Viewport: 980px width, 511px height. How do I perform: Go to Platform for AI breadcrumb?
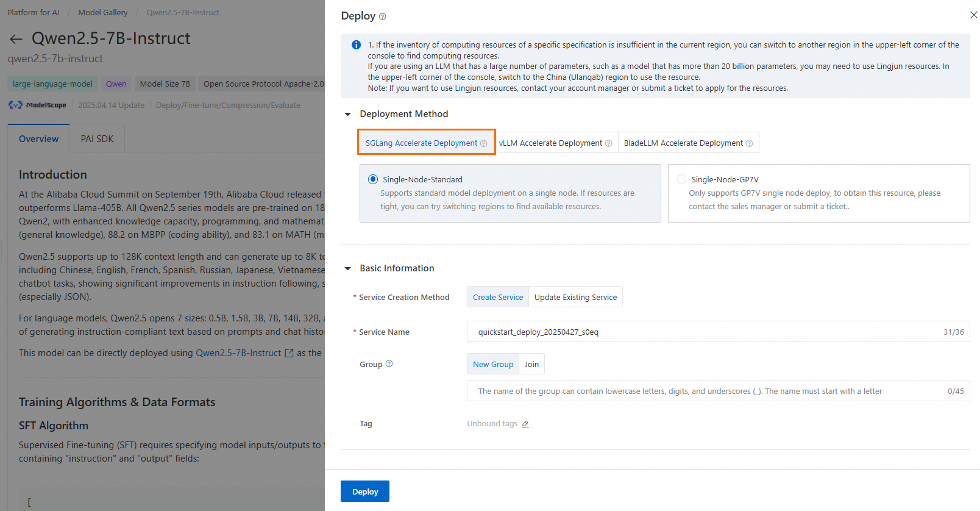pyautogui.click(x=34, y=12)
